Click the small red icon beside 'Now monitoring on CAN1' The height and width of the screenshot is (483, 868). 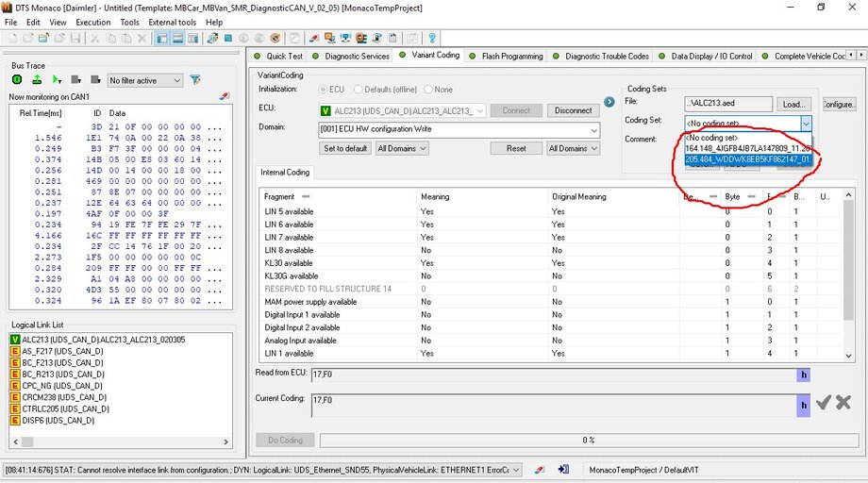coord(225,96)
